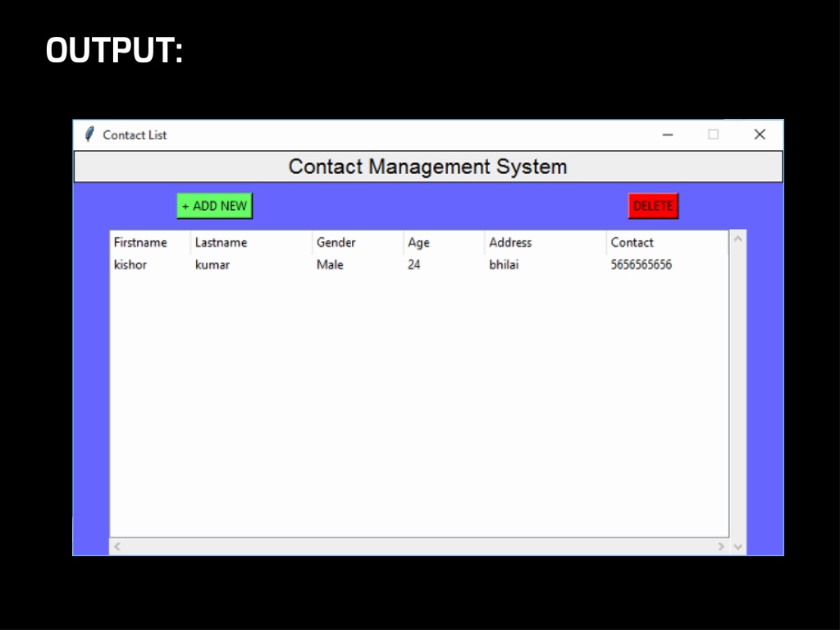
Task: Click the horizontal scrollbar right arrow
Action: [x=721, y=546]
